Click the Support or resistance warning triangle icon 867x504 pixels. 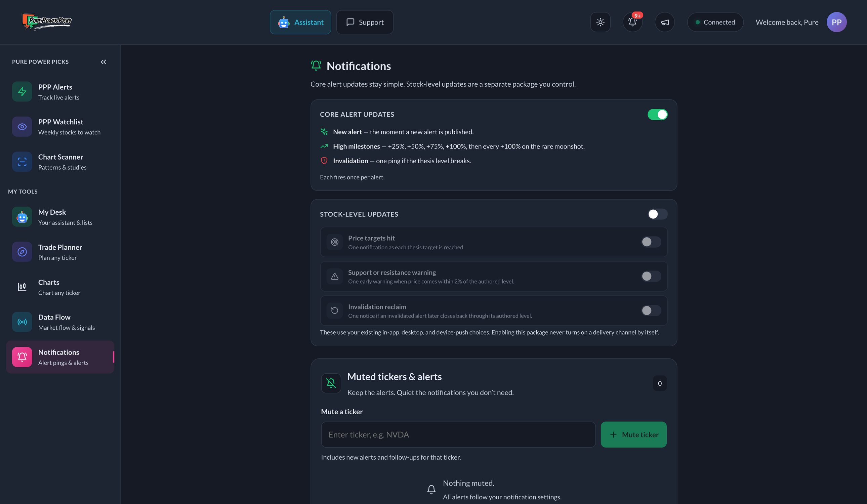tap(334, 276)
